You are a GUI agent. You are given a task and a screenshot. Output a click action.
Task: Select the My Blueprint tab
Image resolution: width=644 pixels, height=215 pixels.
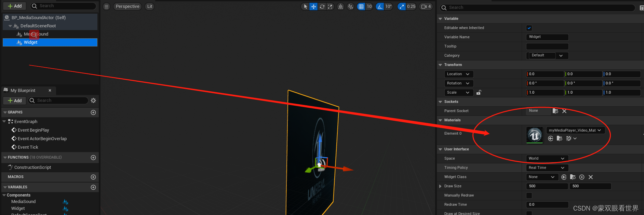coord(23,91)
